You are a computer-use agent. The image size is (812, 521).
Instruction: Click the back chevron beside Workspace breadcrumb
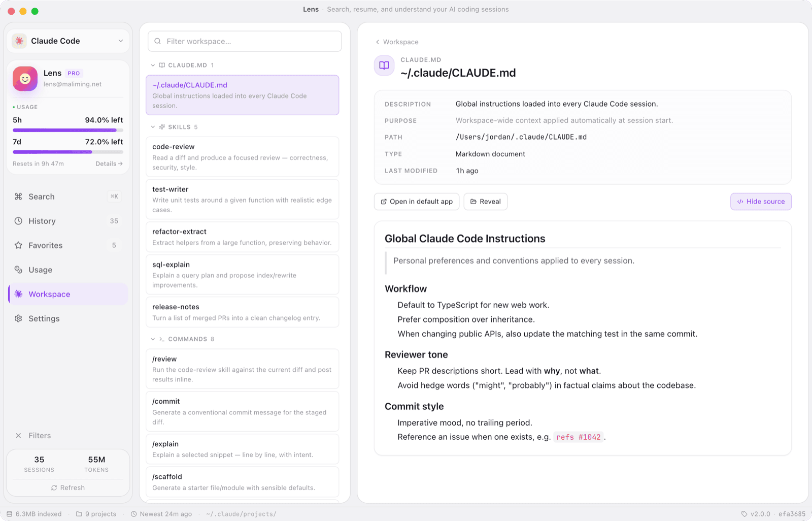point(377,42)
